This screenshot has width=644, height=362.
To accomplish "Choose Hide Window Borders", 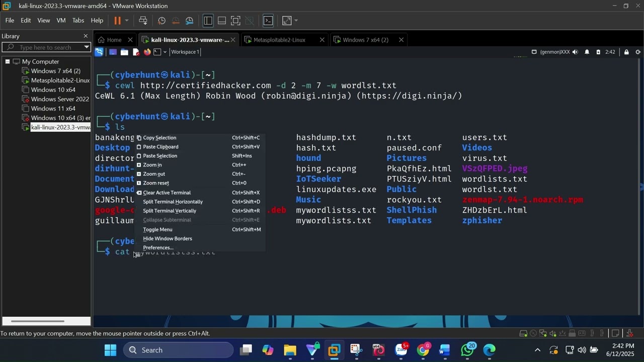I will coord(200,238).
